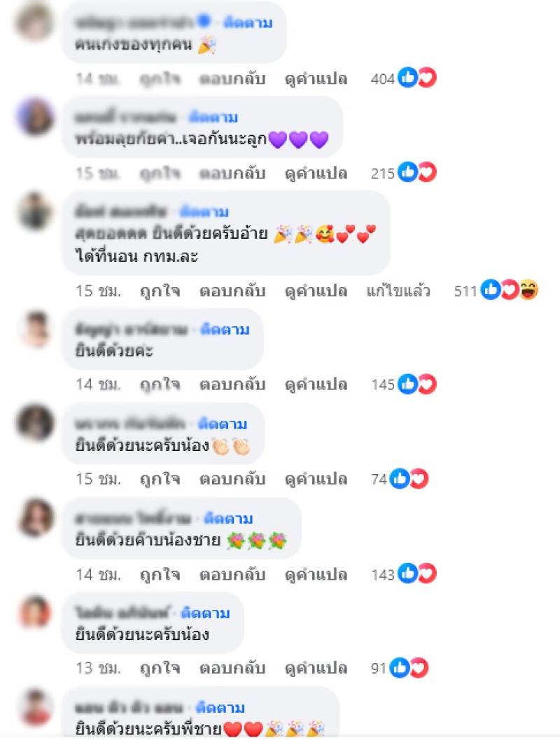Follow the author of the คนเก่งของทุกคน comment
This screenshot has height=745, width=560.
(x=248, y=22)
